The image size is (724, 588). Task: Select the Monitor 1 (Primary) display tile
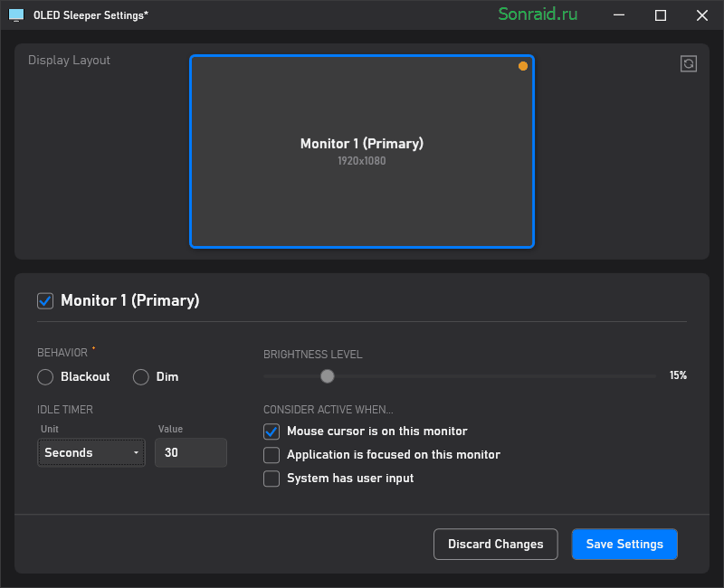tap(361, 151)
